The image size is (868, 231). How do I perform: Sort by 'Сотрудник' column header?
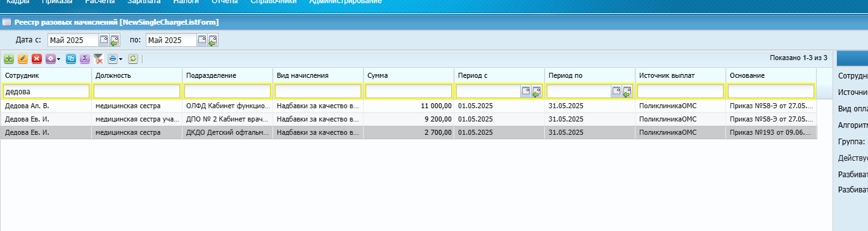[x=46, y=75]
